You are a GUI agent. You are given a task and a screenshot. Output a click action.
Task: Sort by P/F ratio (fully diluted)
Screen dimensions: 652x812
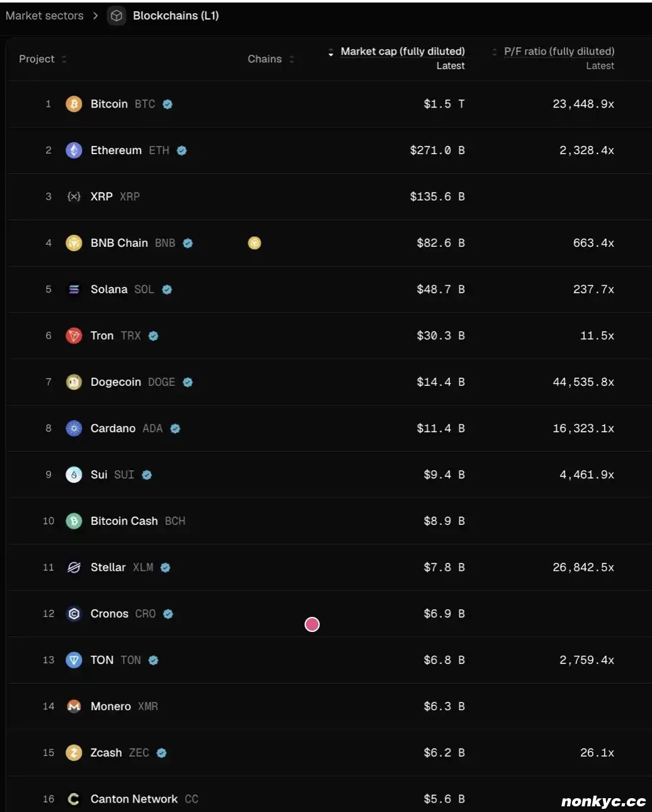coord(558,52)
